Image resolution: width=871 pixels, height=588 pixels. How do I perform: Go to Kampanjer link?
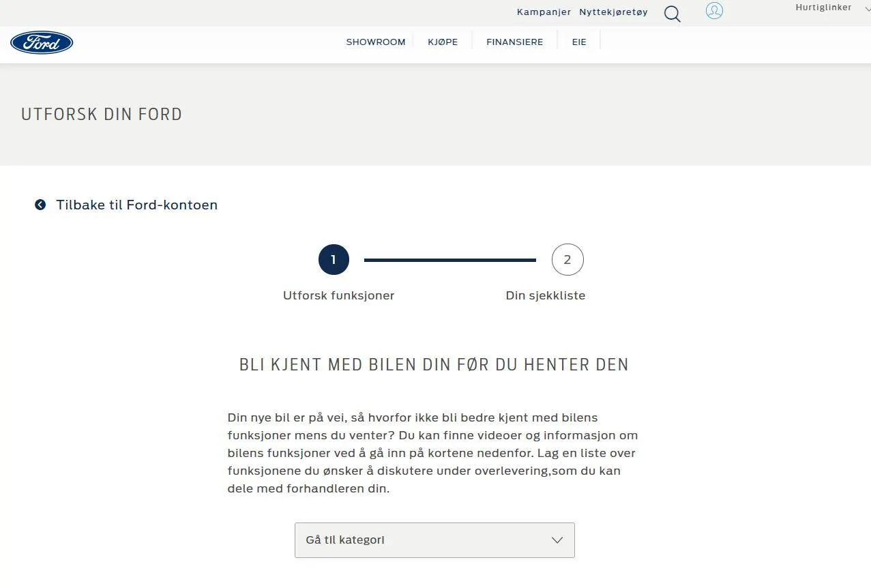click(x=544, y=12)
